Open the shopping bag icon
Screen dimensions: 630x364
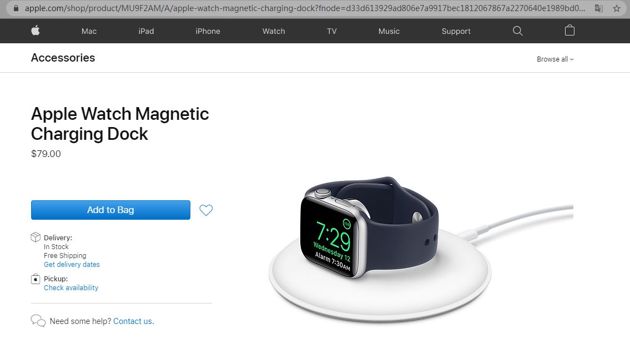click(x=569, y=31)
